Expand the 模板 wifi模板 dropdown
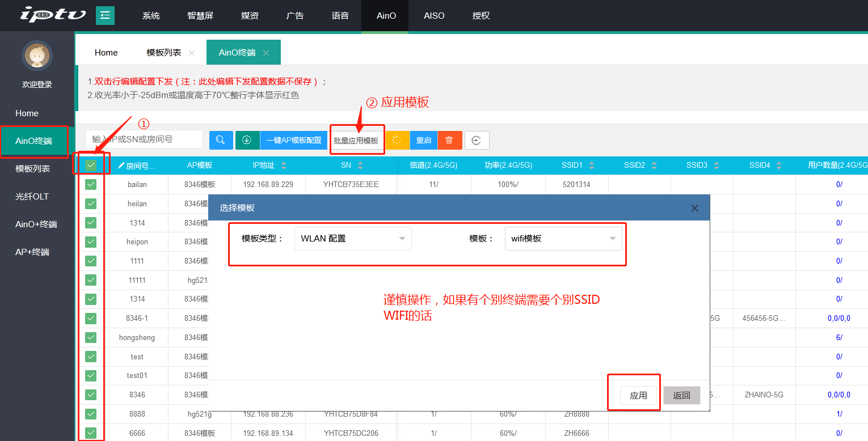The image size is (868, 441). (563, 239)
